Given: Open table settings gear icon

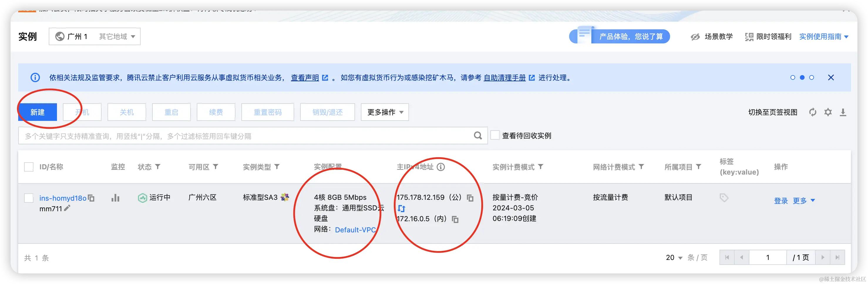Looking at the screenshot, I should (828, 112).
